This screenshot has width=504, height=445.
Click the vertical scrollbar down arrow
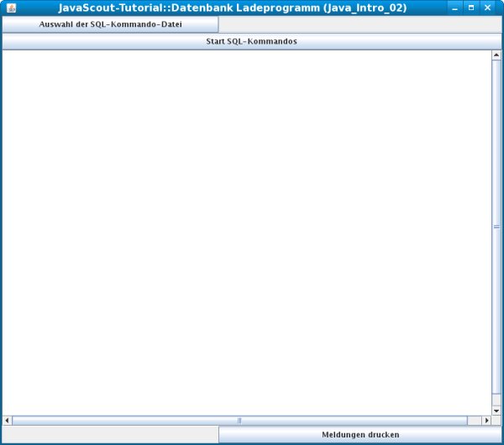pos(496,410)
